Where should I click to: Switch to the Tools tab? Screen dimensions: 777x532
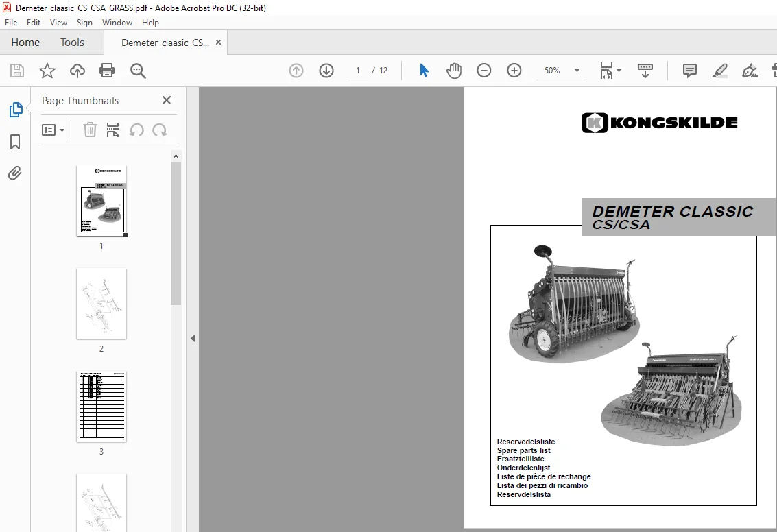(72, 43)
